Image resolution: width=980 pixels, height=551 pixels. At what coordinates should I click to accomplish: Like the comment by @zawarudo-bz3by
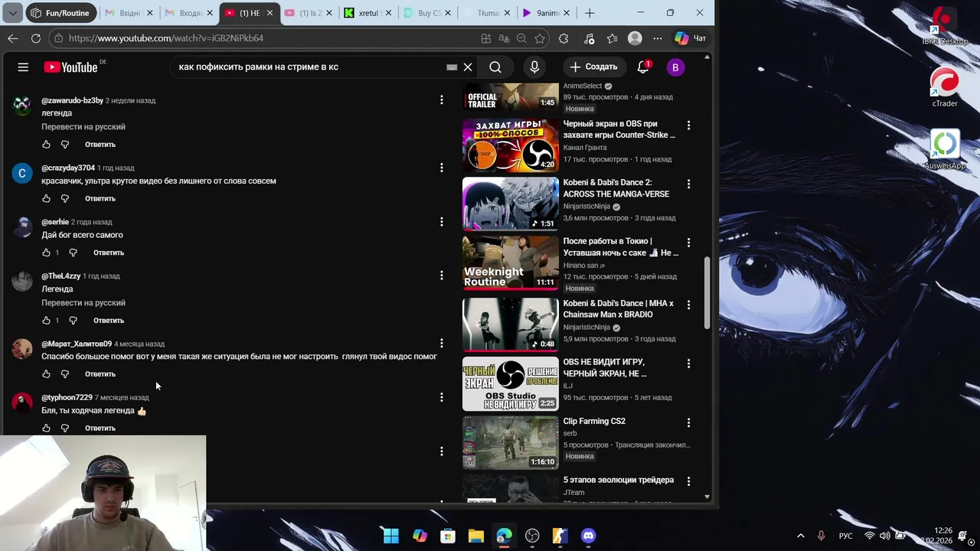46,145
